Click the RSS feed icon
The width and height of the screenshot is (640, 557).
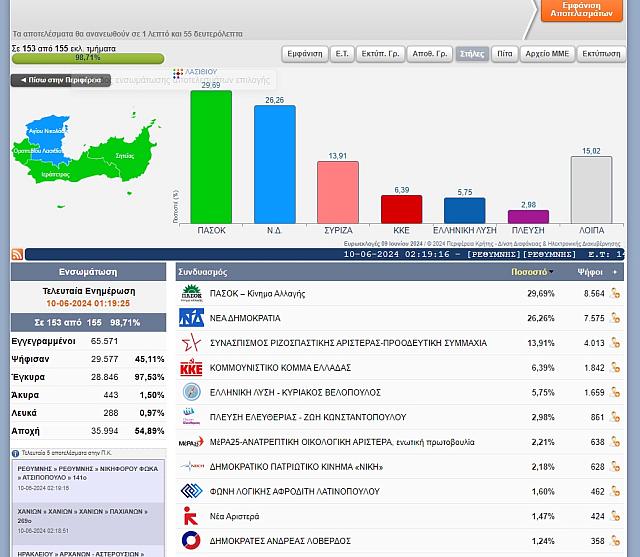pos(17,255)
